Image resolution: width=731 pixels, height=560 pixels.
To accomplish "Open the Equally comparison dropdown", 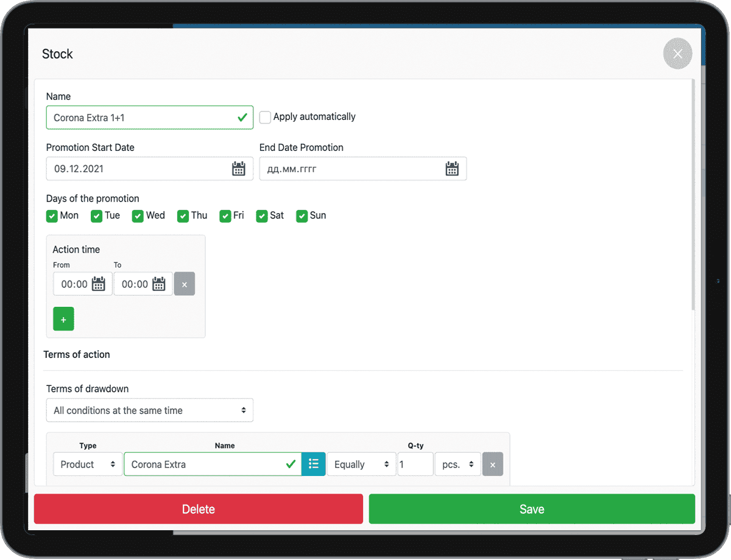I will [x=361, y=464].
